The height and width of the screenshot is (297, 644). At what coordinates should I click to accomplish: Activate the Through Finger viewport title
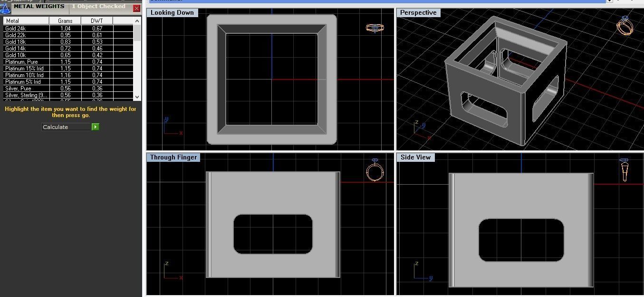click(x=173, y=157)
